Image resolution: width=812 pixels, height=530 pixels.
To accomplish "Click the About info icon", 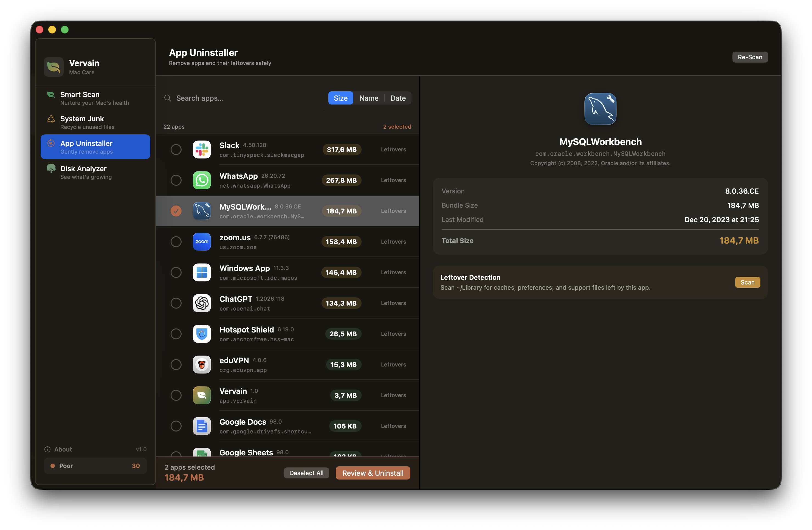I will 47,449.
